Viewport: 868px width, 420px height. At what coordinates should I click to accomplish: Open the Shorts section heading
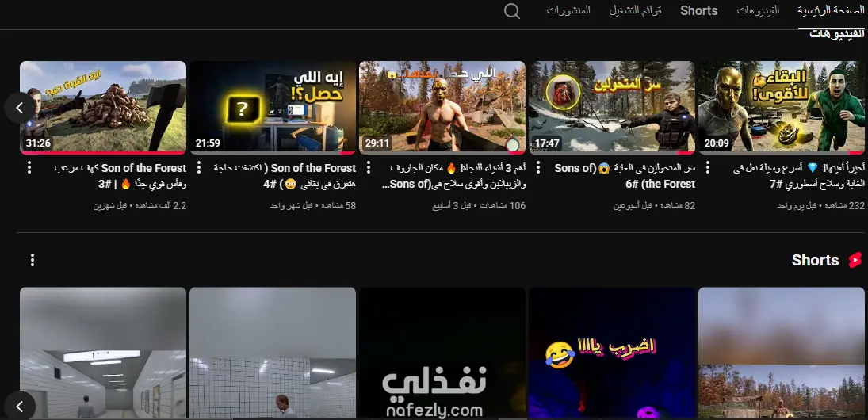point(815,259)
